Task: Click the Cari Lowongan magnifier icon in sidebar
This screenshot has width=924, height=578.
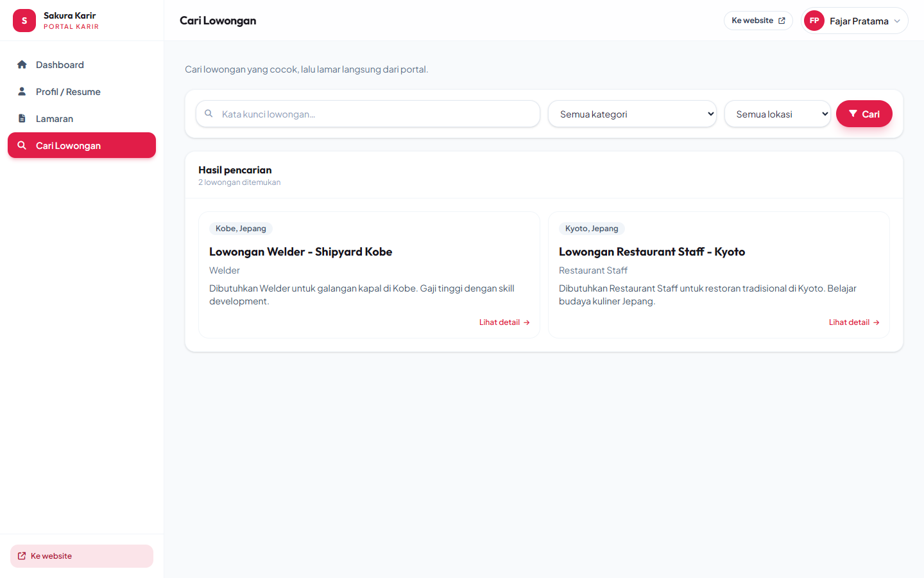Action: click(x=22, y=145)
